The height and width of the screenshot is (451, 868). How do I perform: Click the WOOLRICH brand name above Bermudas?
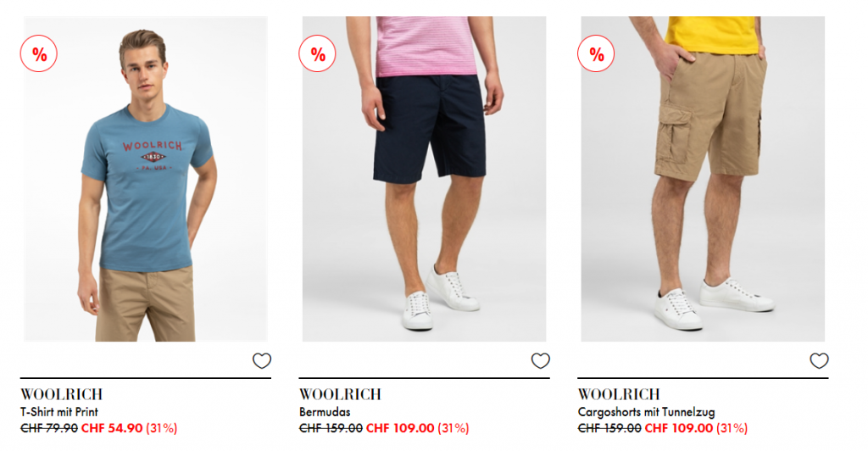pyautogui.click(x=341, y=394)
